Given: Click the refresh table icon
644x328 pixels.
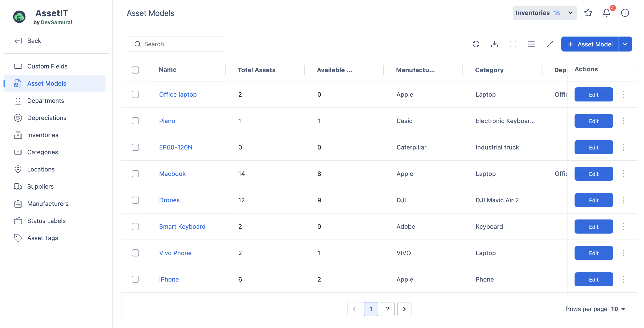Looking at the screenshot, I should point(476,44).
